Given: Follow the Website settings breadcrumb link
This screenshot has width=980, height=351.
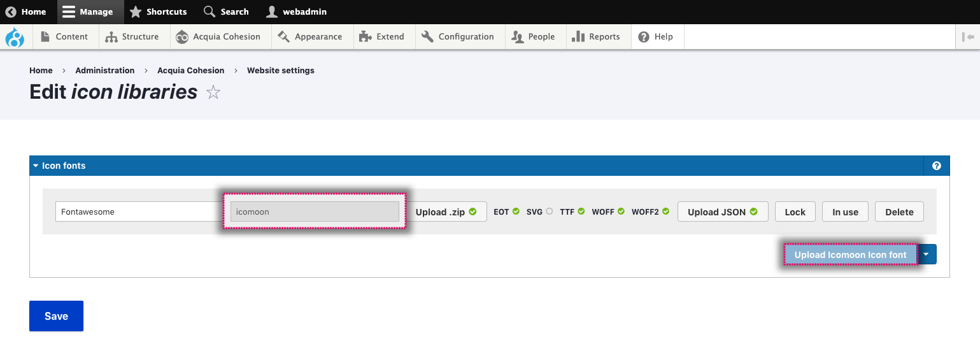Looking at the screenshot, I should click(281, 70).
